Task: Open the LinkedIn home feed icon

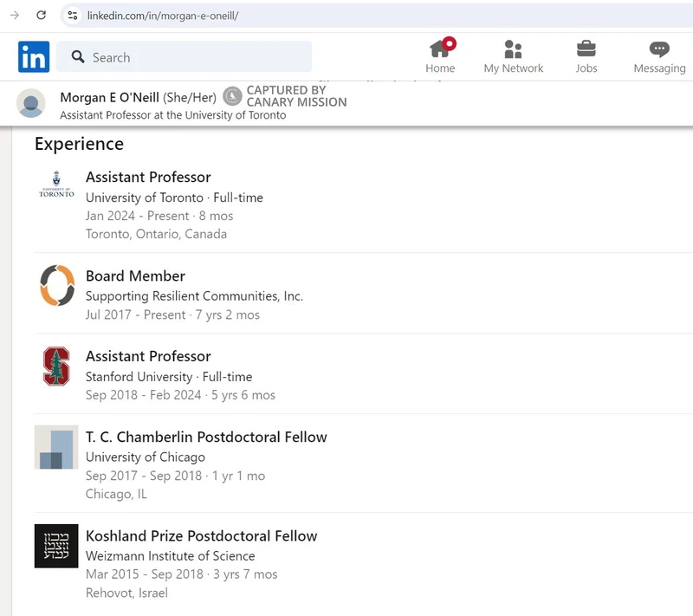Action: tap(440, 48)
